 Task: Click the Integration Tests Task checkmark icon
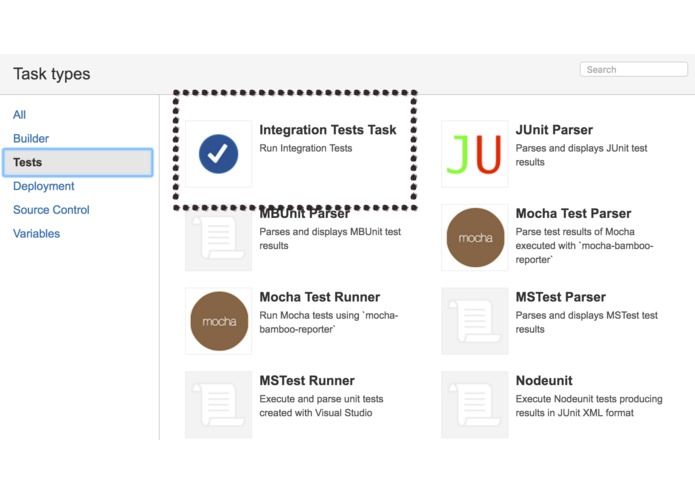pyautogui.click(x=219, y=154)
